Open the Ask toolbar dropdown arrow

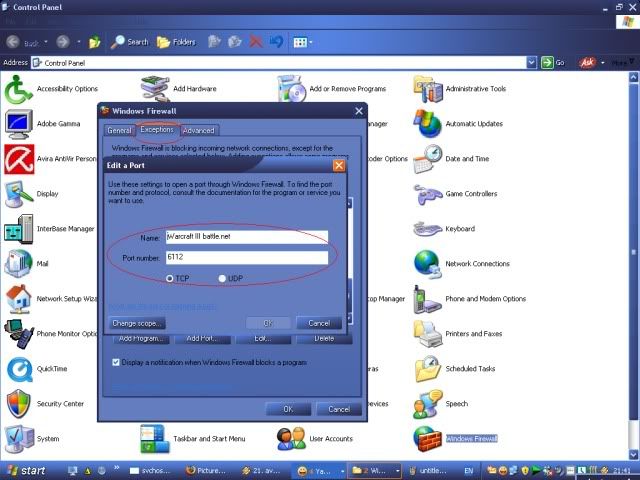(x=602, y=63)
